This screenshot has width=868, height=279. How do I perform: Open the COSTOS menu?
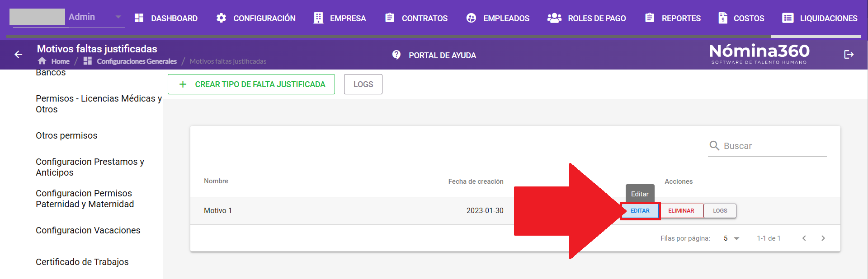click(749, 19)
